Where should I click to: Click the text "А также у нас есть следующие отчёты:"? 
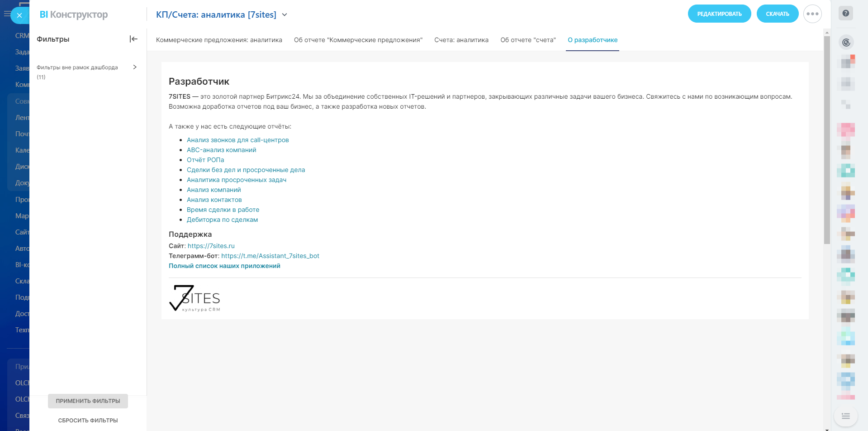[x=230, y=126]
